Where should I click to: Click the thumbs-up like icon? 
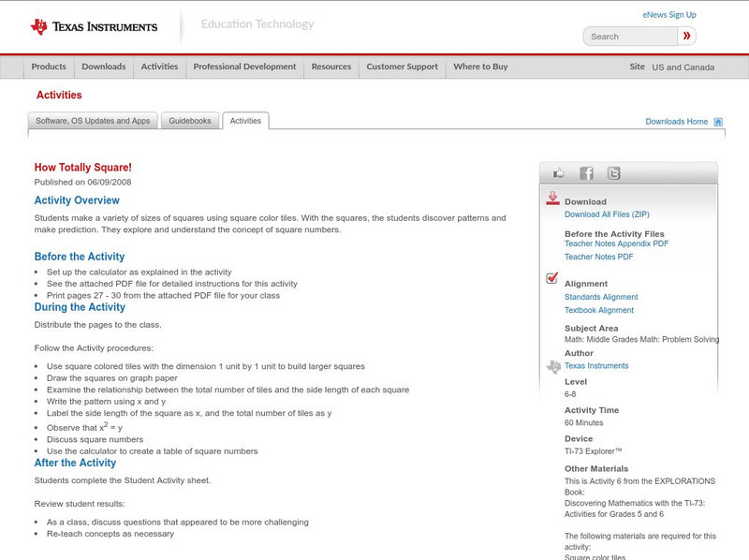[558, 173]
